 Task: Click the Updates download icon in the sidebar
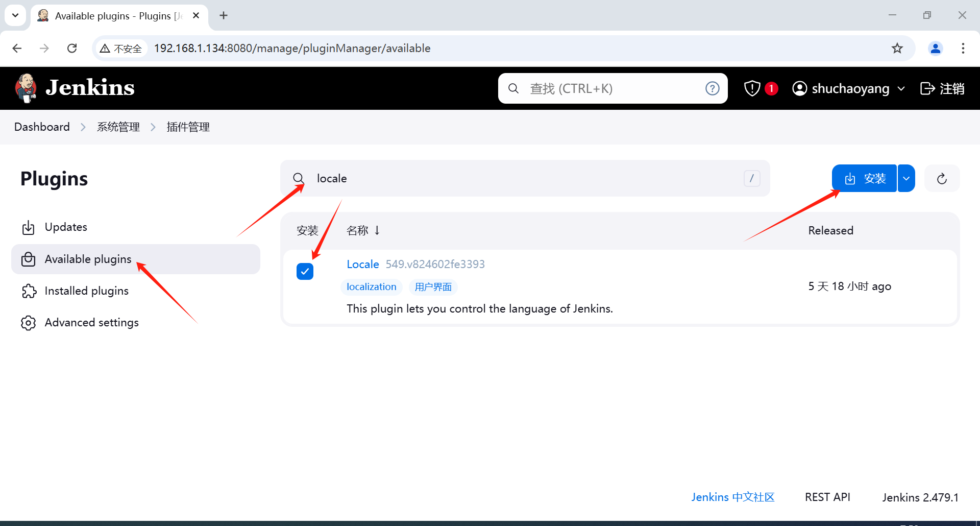pos(29,227)
